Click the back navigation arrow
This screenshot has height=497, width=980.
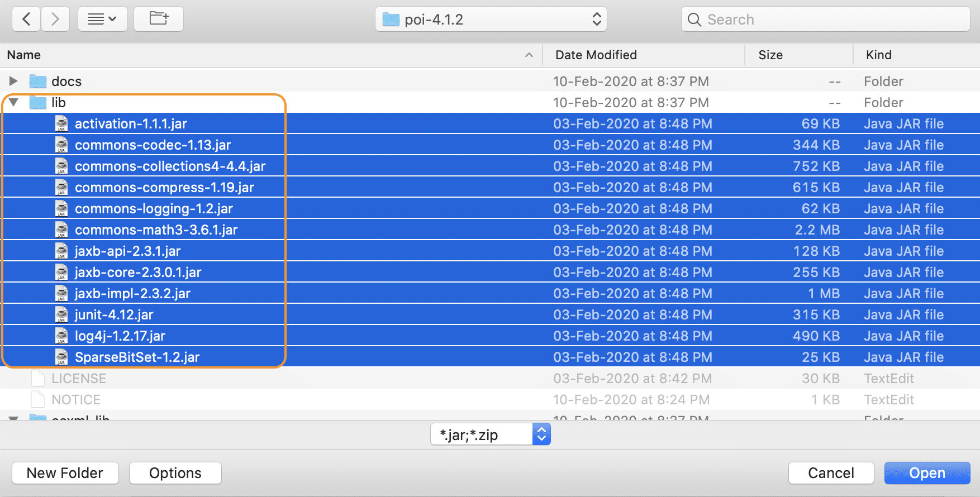[26, 20]
